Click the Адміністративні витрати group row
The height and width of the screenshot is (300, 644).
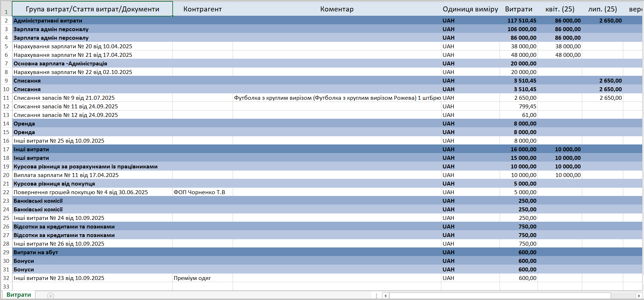[48, 21]
